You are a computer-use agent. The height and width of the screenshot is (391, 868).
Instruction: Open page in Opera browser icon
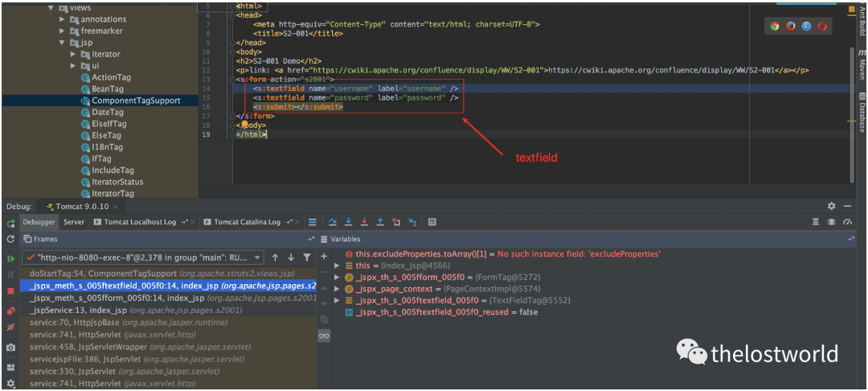823,26
